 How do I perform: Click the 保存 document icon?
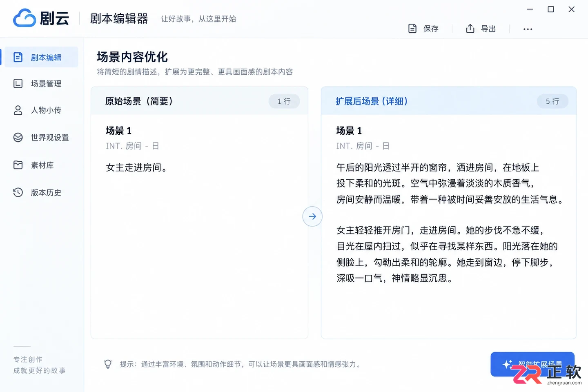412,29
